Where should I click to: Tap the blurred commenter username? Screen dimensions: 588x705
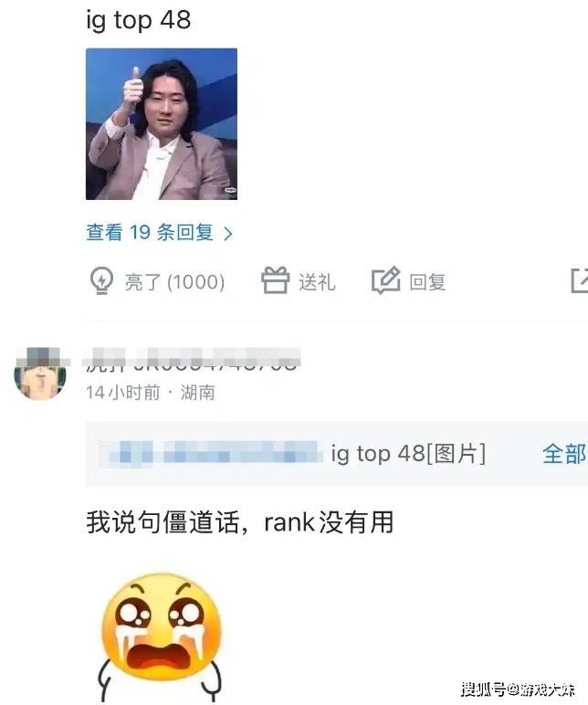[x=191, y=358]
